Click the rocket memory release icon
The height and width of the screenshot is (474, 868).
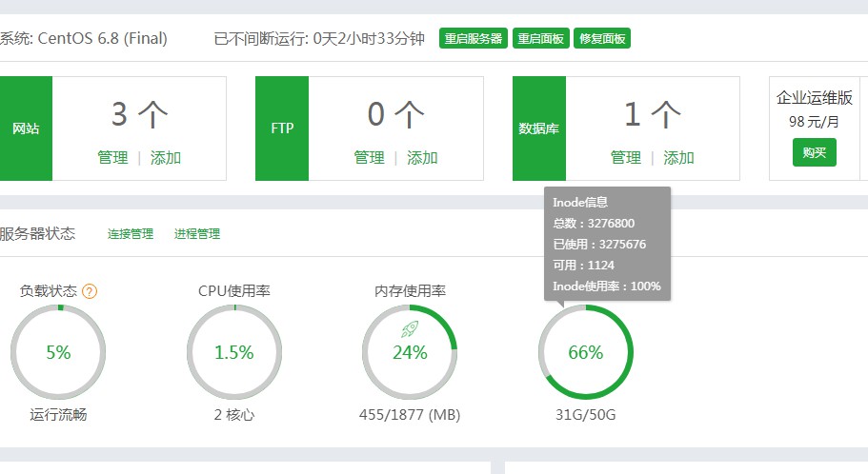pyautogui.click(x=410, y=329)
